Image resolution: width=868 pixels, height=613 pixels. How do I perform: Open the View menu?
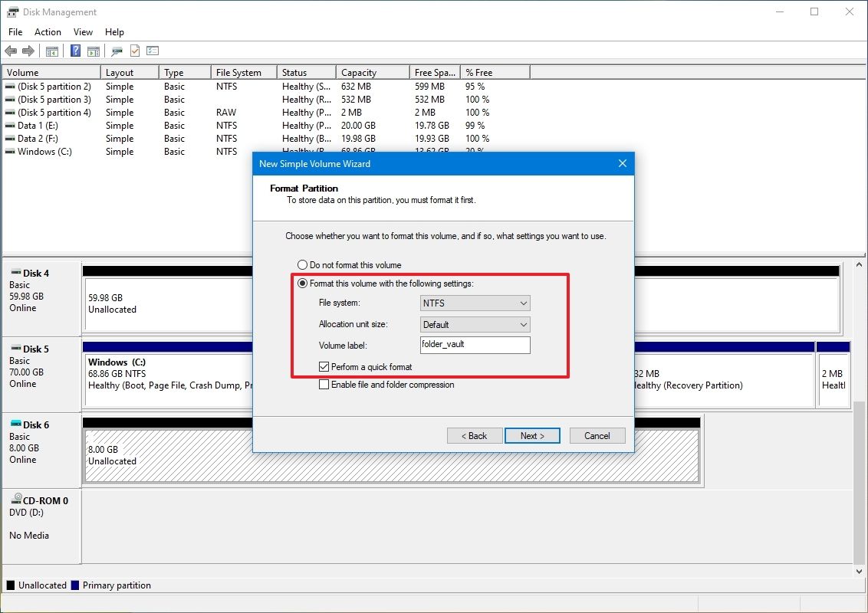pyautogui.click(x=83, y=32)
